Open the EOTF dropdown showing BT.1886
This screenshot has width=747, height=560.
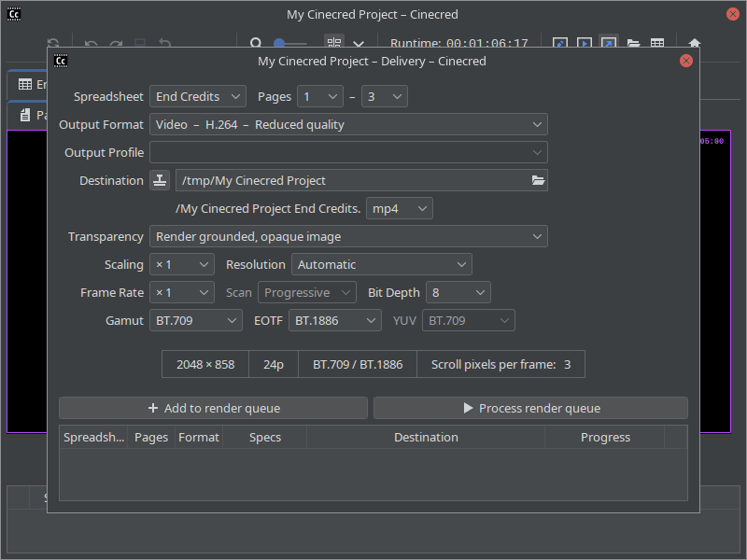(335, 320)
